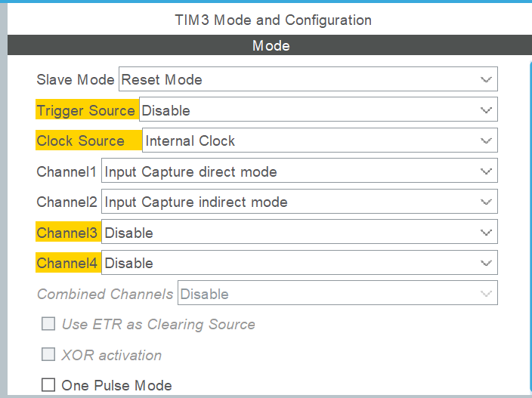The width and height of the screenshot is (532, 398).
Task: Click the Combined Channels dropdown
Action: 338,293
